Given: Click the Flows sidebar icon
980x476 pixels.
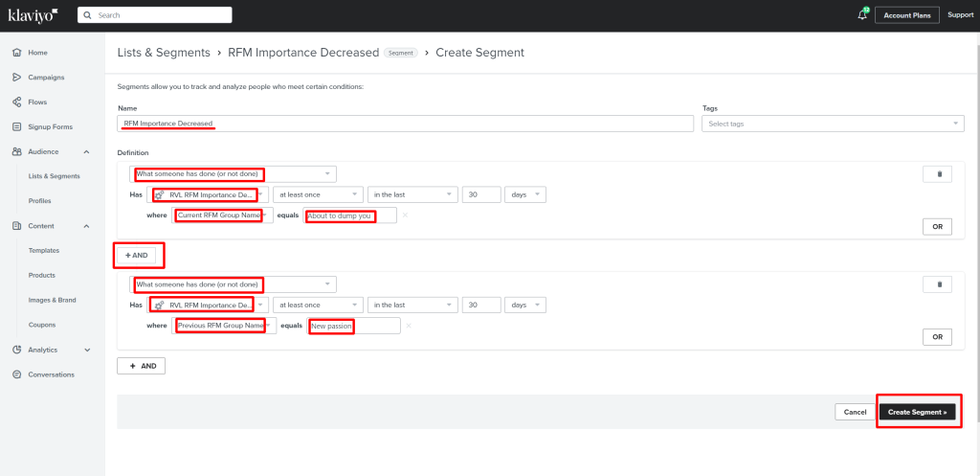Looking at the screenshot, I should [x=17, y=102].
